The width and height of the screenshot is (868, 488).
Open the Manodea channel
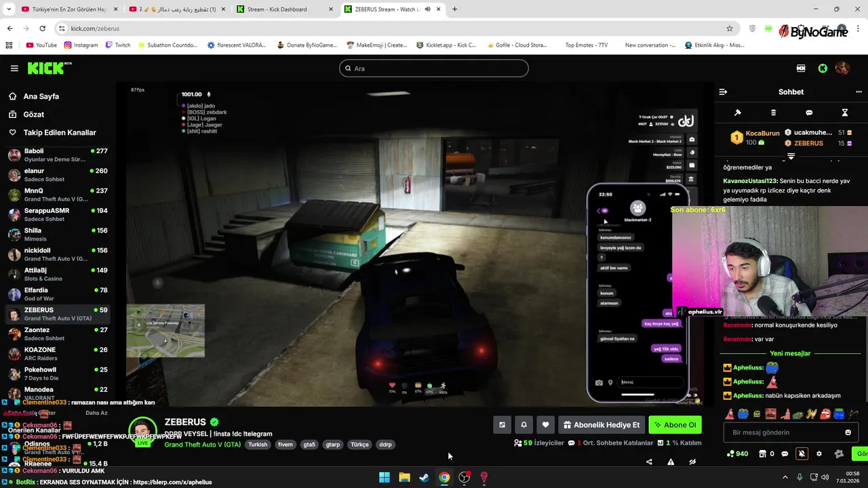tap(58, 393)
